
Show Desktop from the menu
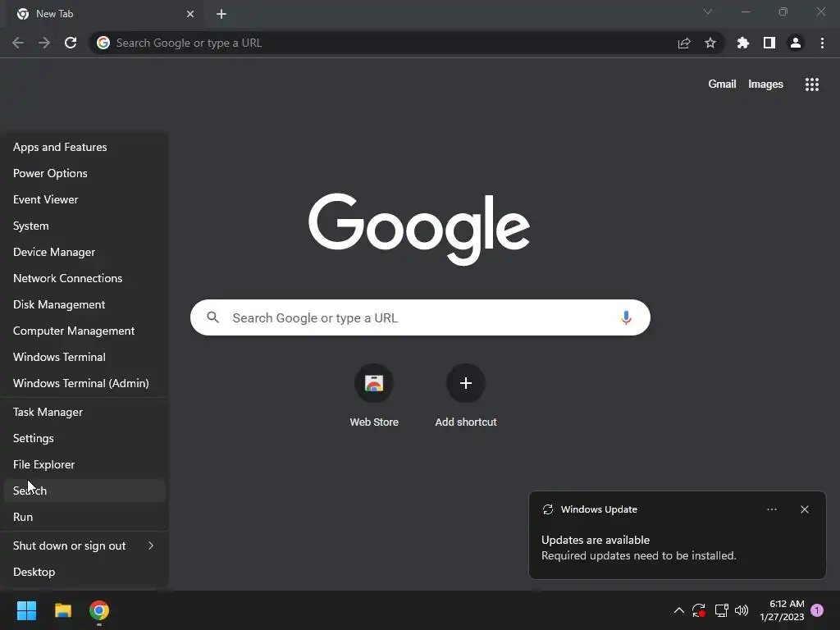tap(84, 572)
